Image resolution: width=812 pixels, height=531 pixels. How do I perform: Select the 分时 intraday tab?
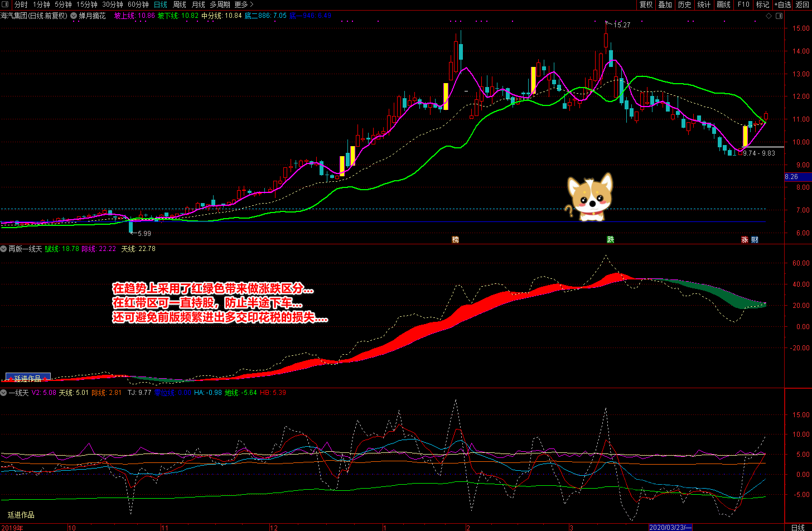21,4
